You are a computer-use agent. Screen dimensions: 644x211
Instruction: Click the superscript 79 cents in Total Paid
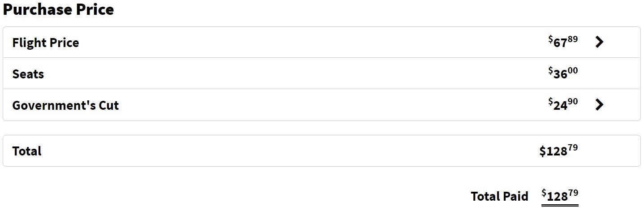point(573,193)
